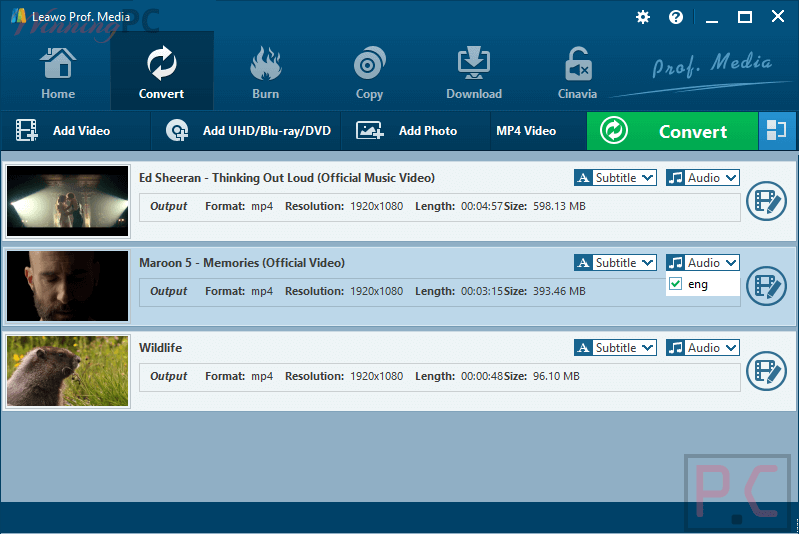This screenshot has height=534, width=799.
Task: Open Subtitle dropdown for Wildlife video
Action: [x=615, y=348]
